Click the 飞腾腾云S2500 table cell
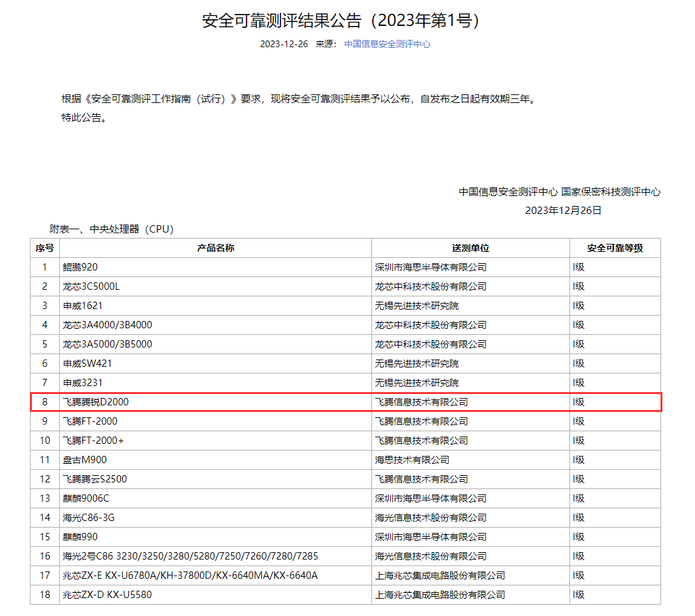This screenshot has width=695, height=616. coord(94,479)
